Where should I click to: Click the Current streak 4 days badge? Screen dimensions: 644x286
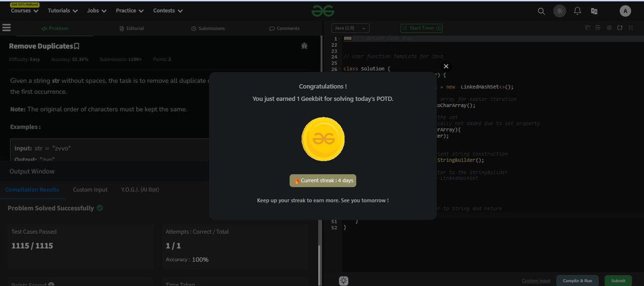(323, 181)
